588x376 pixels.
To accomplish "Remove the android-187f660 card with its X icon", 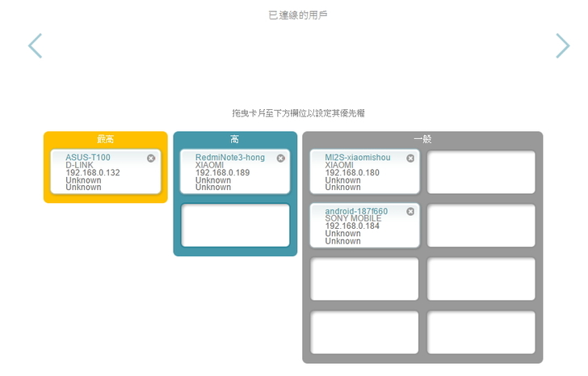I will pyautogui.click(x=410, y=212).
